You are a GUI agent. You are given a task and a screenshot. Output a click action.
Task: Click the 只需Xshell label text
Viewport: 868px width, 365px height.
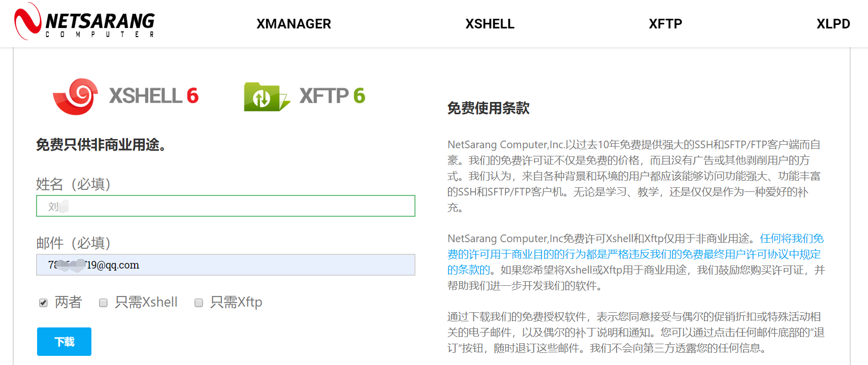pyautogui.click(x=146, y=303)
